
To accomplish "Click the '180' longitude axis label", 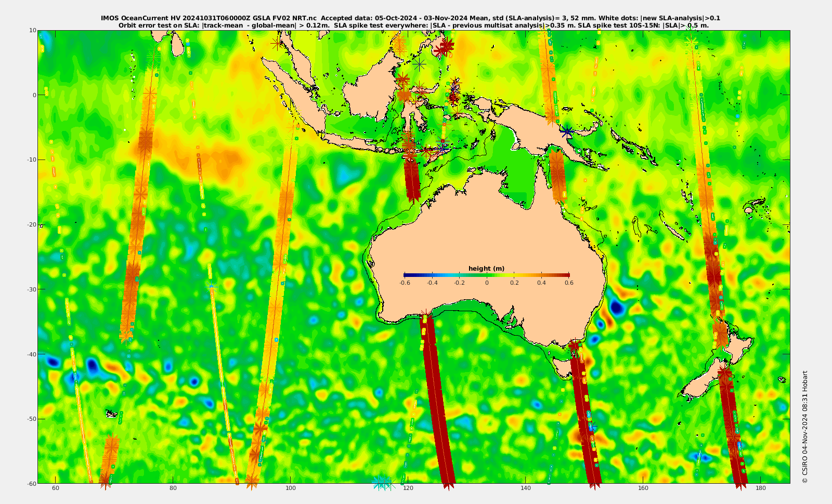I will 761,488.
